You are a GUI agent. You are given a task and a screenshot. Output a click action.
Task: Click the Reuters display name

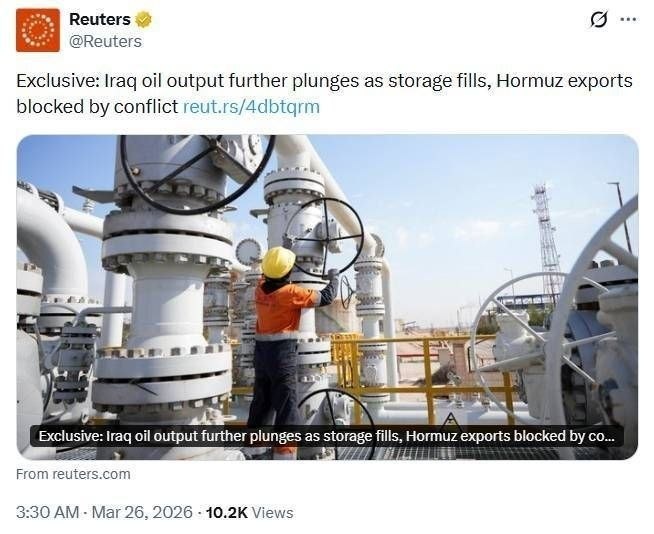(100, 19)
